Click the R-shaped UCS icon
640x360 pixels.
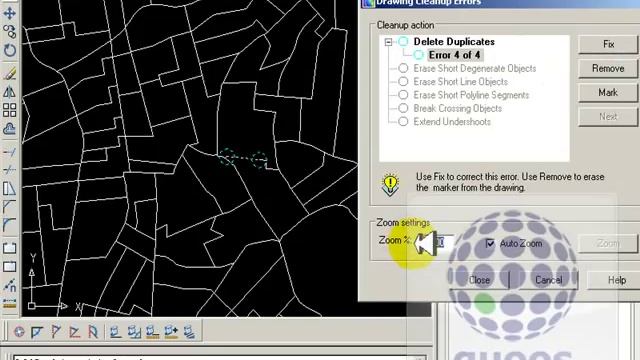tap(93, 332)
